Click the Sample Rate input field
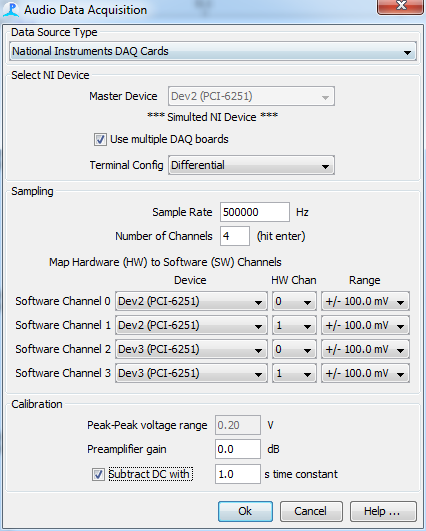426x531 pixels. click(255, 212)
